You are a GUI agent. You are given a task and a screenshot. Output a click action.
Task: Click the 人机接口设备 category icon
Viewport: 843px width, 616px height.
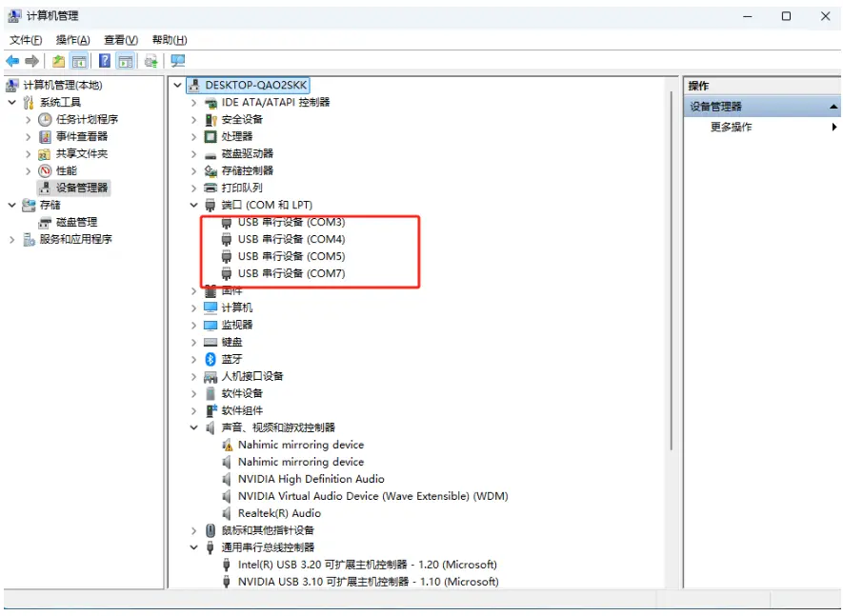pyautogui.click(x=211, y=377)
